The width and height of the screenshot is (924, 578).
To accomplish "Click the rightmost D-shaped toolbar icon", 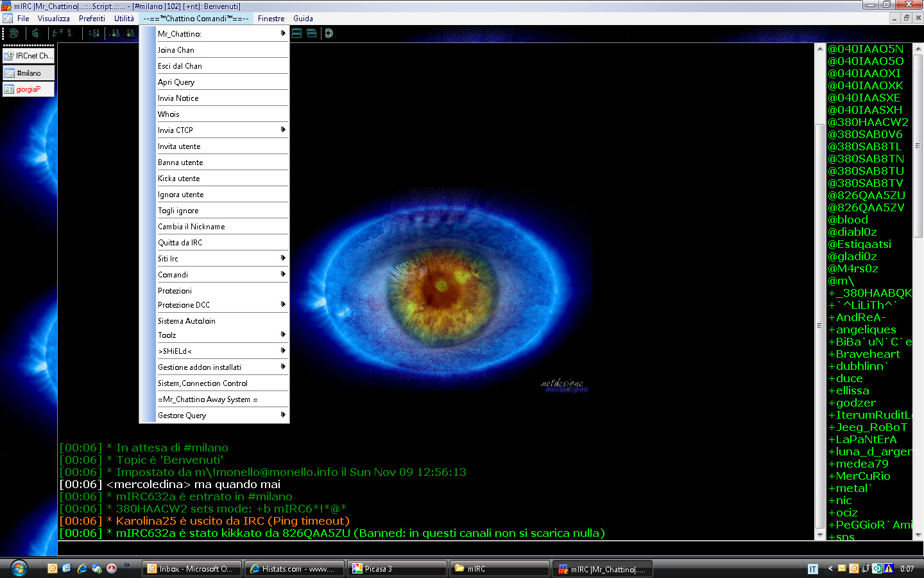I will coord(329,33).
